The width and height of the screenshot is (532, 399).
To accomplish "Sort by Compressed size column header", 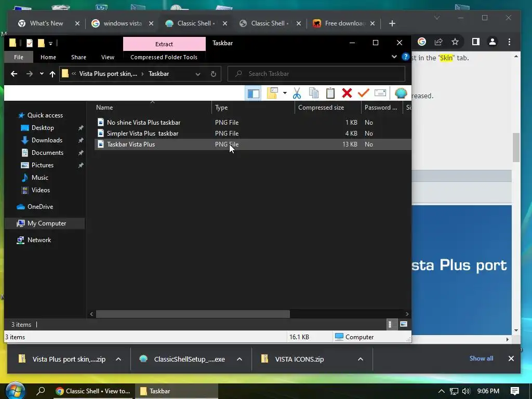I will click(328, 107).
